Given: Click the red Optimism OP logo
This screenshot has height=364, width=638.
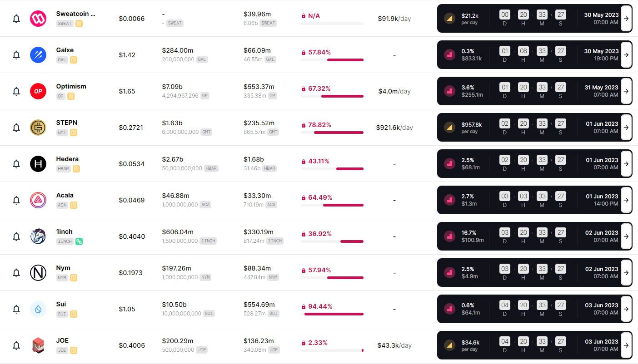Looking at the screenshot, I should [x=38, y=91].
